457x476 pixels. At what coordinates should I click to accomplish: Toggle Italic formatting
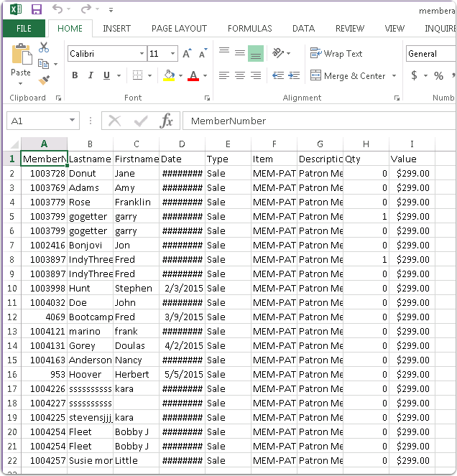coord(91,75)
